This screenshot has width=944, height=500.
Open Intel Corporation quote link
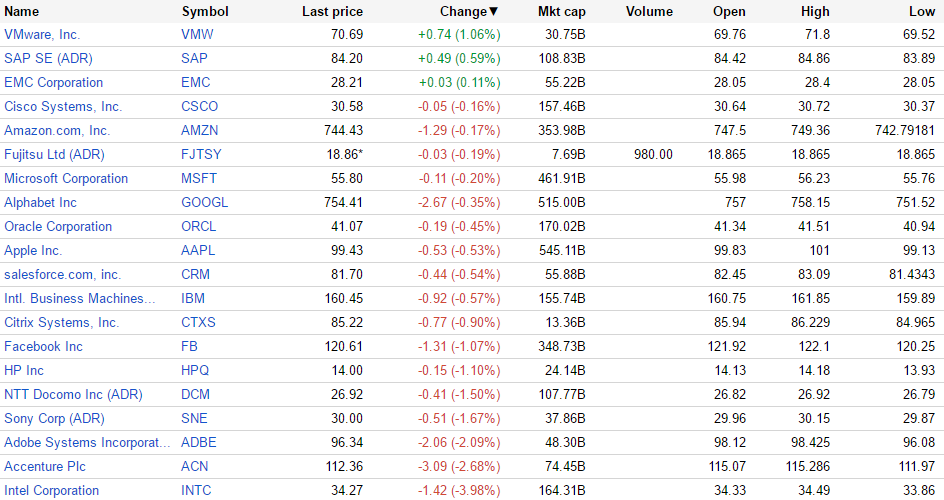tap(51, 491)
